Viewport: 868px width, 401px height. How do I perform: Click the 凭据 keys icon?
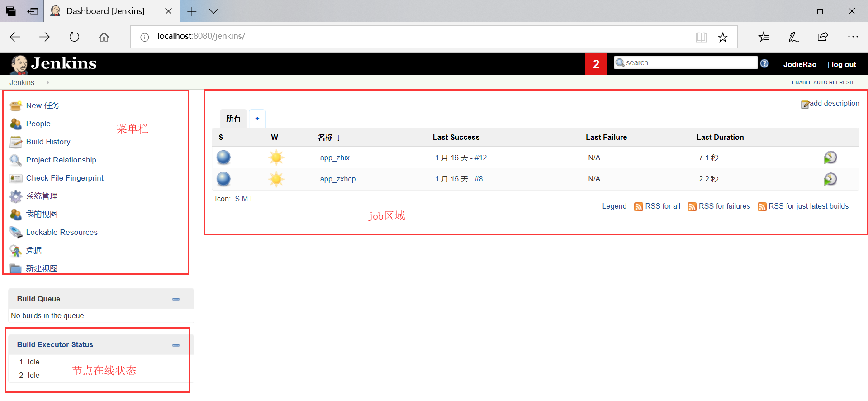click(x=16, y=251)
